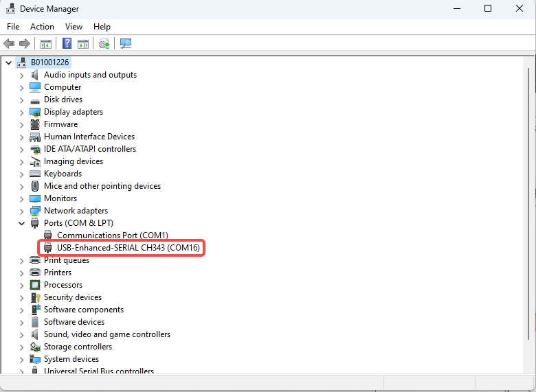Click the Keyboards category icon
This screenshot has height=392, width=536.
point(35,174)
